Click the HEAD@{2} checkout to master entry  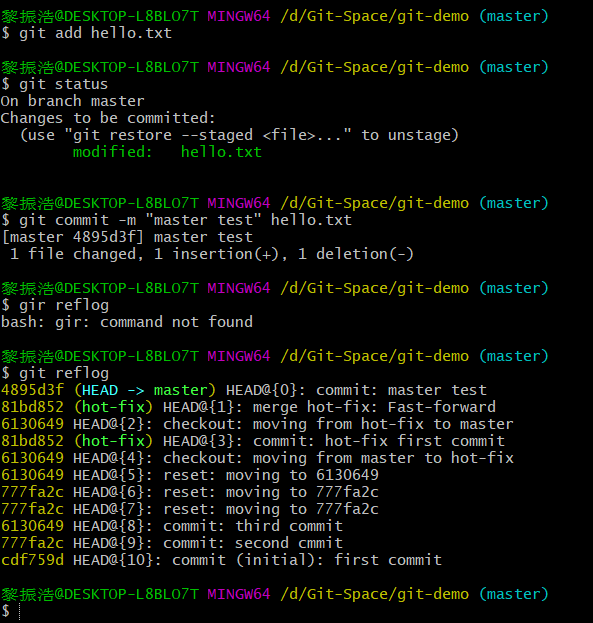[257, 425]
